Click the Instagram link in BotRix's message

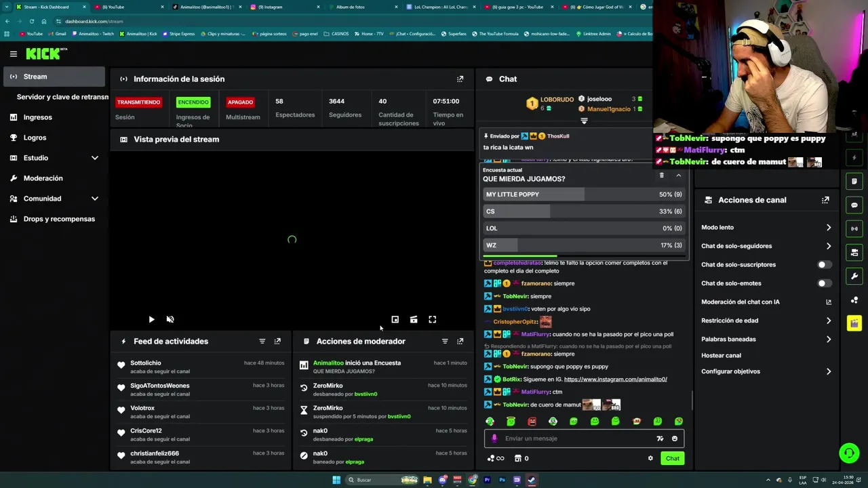click(x=615, y=380)
